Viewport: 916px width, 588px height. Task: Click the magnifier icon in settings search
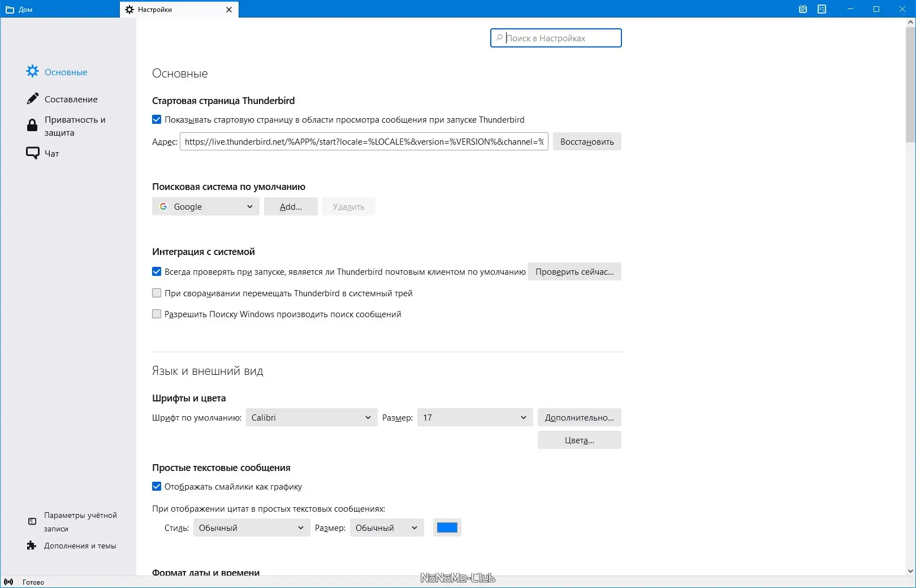click(x=499, y=38)
